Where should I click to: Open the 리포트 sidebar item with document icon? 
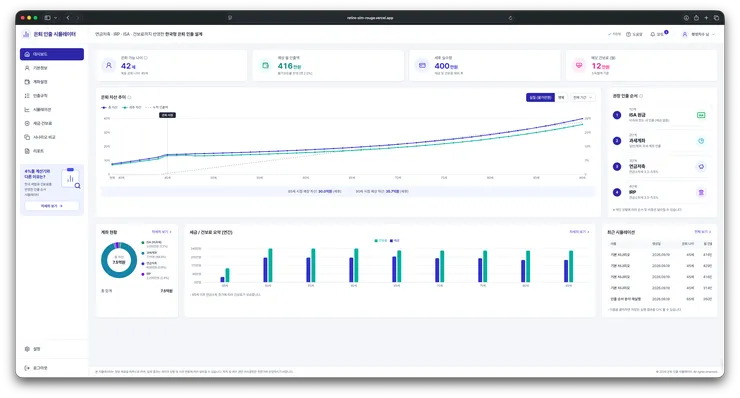click(52, 151)
